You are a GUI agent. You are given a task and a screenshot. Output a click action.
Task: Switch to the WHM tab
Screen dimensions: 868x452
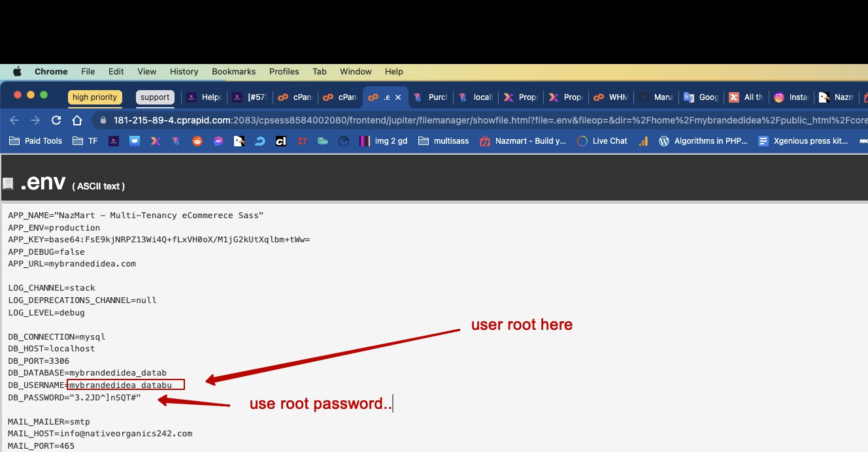click(x=611, y=97)
